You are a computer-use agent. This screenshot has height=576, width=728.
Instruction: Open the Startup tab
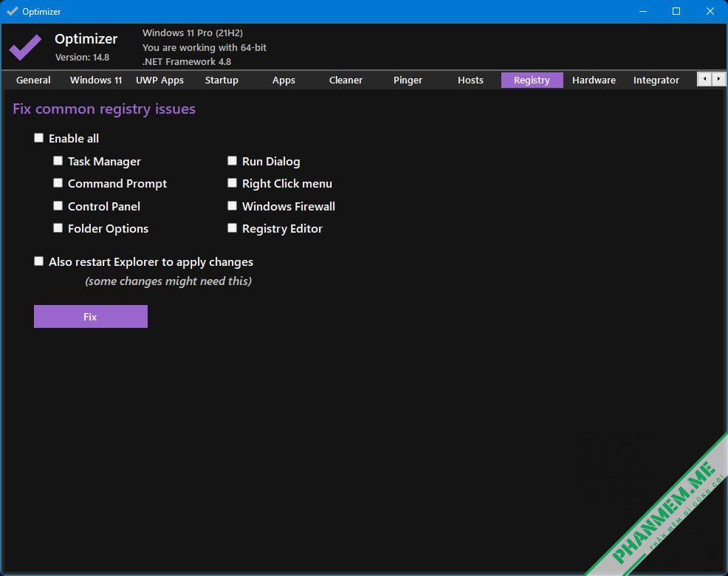click(x=222, y=80)
